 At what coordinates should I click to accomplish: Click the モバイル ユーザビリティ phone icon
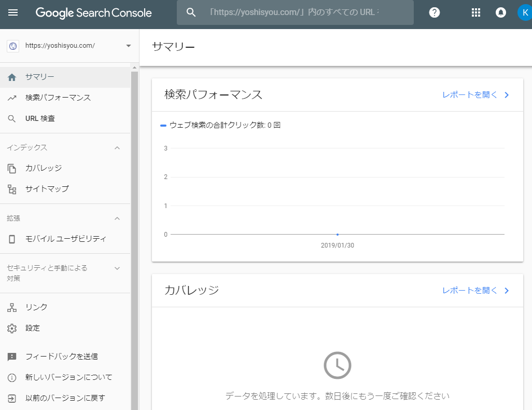12,239
